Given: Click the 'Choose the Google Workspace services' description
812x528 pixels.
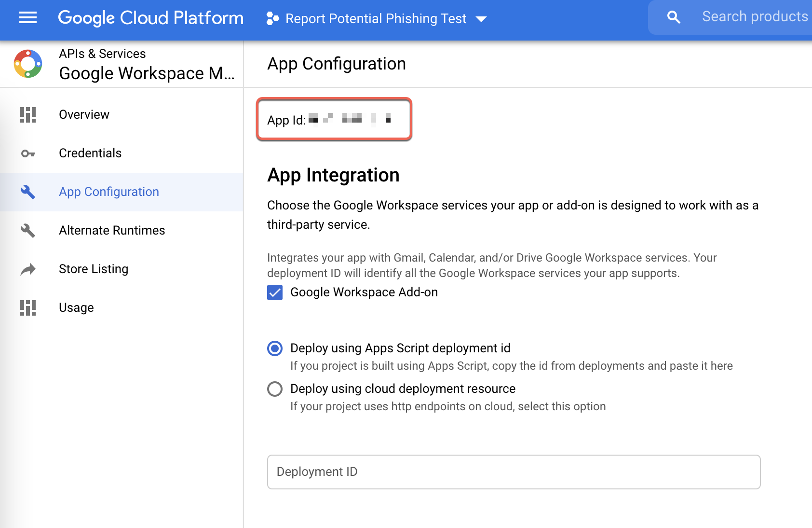Looking at the screenshot, I should click(513, 215).
